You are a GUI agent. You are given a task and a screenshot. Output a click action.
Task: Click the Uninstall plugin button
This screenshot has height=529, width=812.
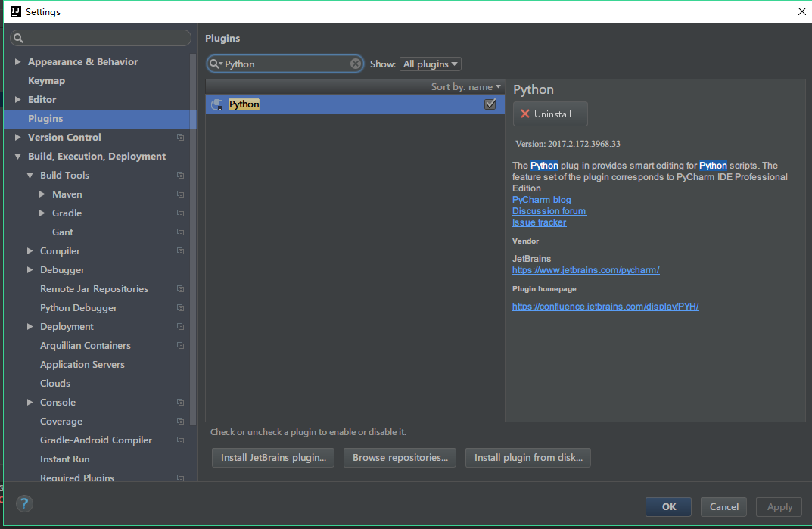550,114
